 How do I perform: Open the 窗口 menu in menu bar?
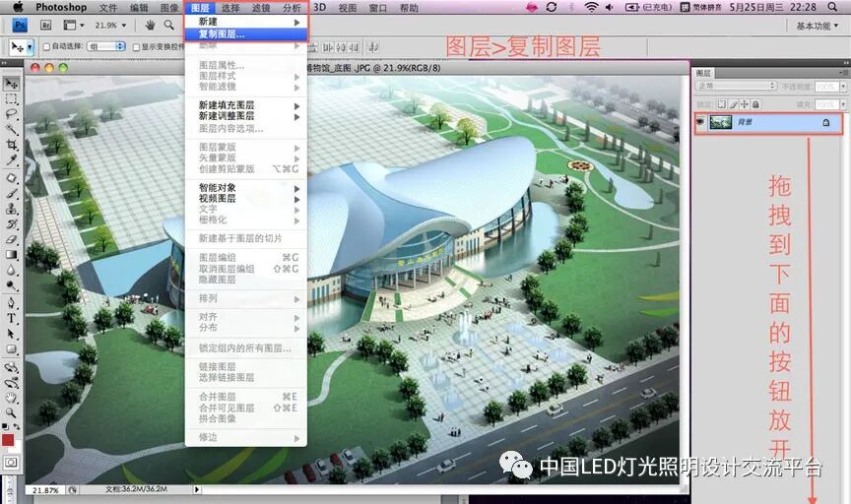tap(378, 8)
